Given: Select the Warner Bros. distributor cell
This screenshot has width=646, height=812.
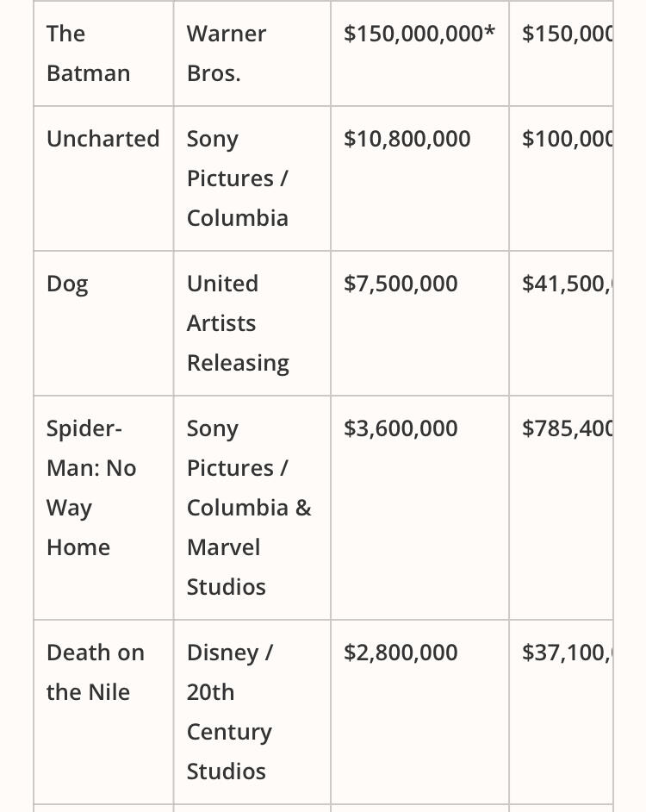Looking at the screenshot, I should pyautogui.click(x=227, y=53).
